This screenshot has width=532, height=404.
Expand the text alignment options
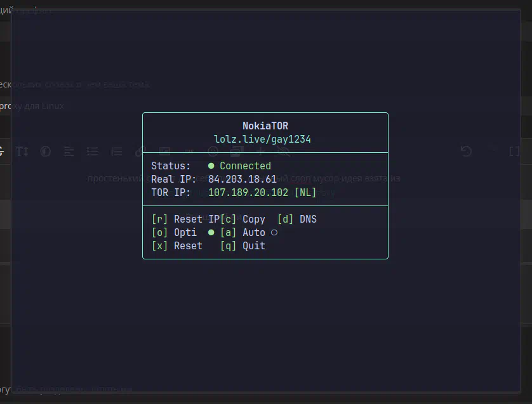[69, 151]
